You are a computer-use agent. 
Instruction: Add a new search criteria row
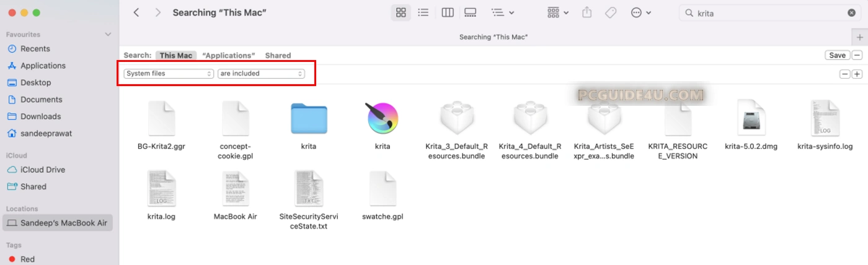(857, 74)
